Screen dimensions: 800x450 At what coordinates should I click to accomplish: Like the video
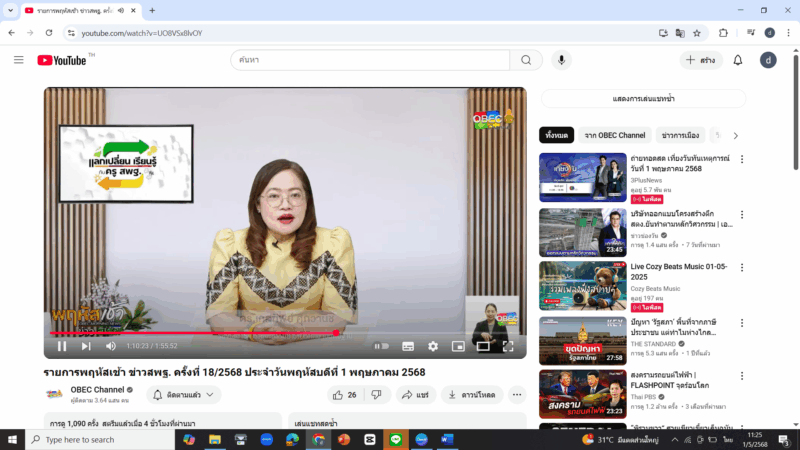(344, 395)
